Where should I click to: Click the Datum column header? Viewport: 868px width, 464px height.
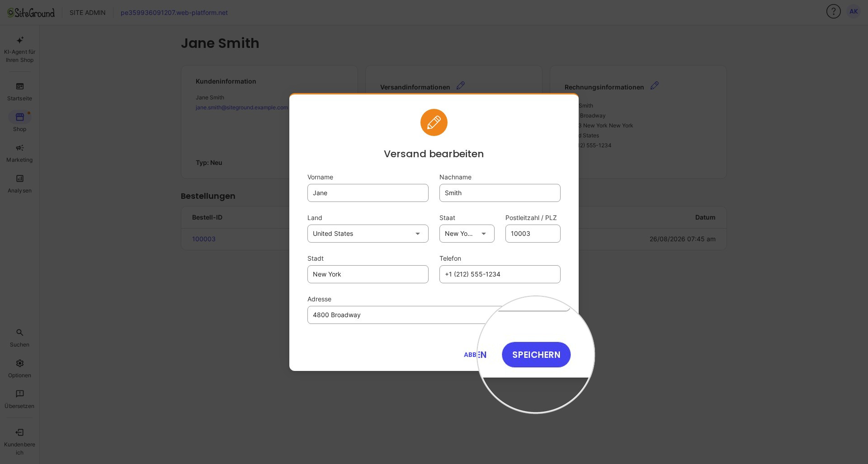tap(705, 217)
